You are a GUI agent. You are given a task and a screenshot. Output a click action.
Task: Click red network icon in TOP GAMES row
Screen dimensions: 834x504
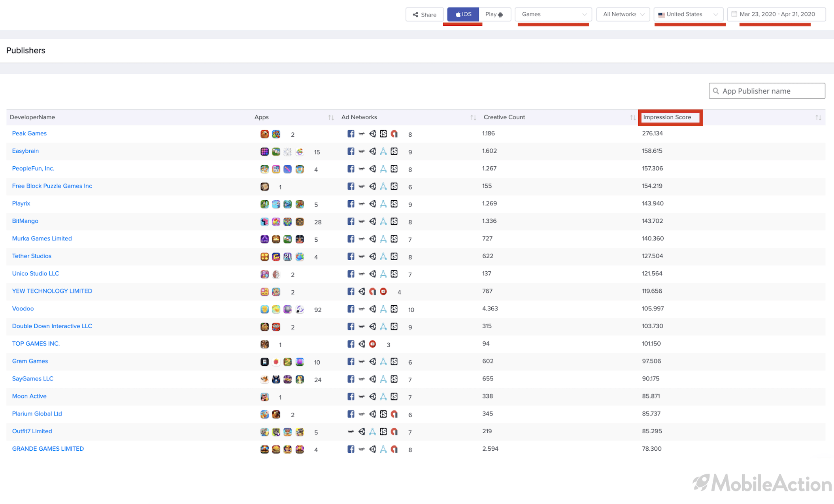[372, 344]
